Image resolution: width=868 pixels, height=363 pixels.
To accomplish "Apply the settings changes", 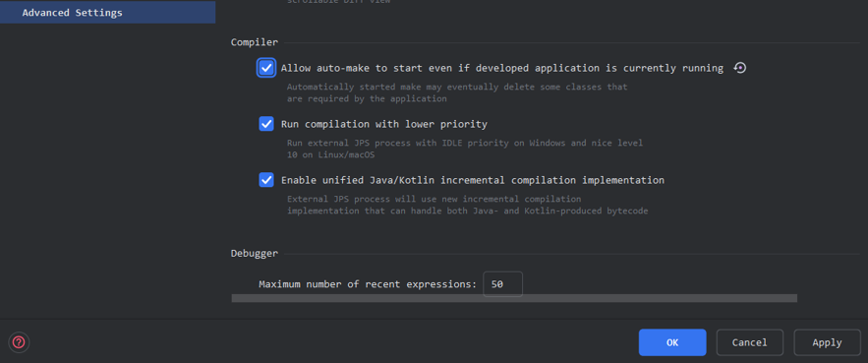I will coord(827,342).
